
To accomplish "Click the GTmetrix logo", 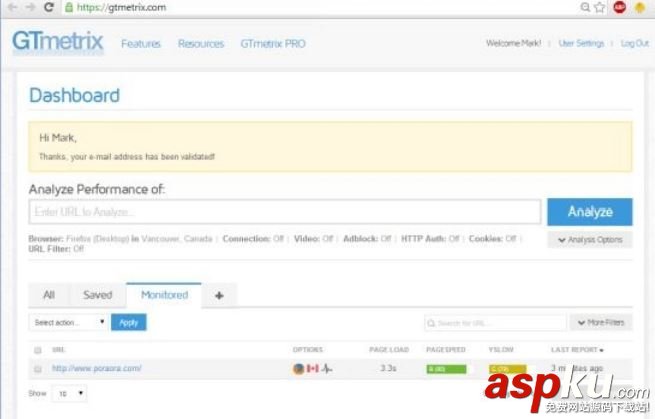I will click(58, 42).
